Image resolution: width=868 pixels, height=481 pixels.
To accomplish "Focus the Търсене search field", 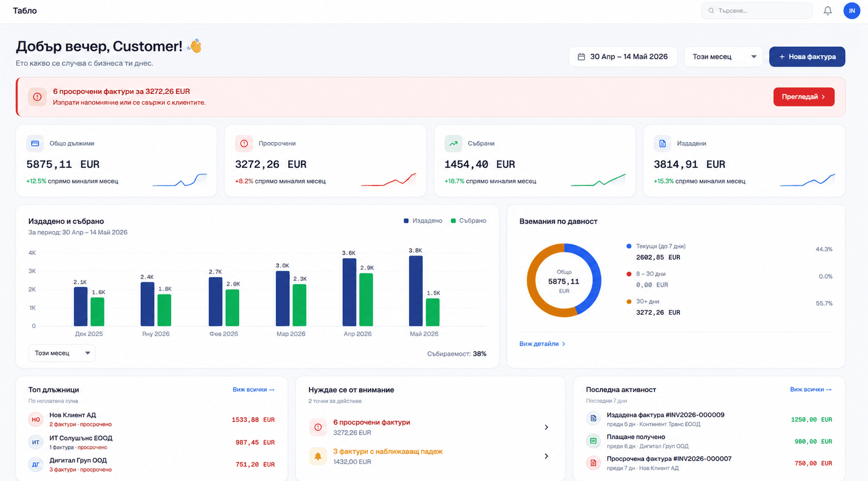I will pos(757,10).
